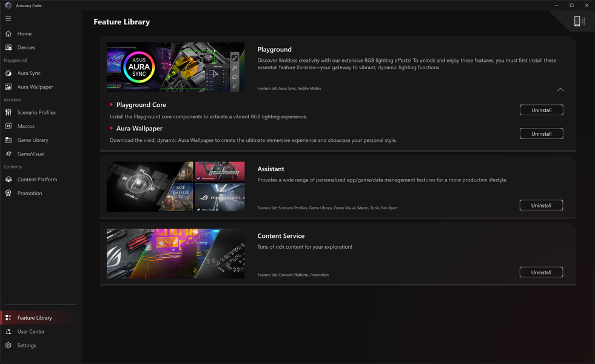595x364 pixels.
Task: Uninstall Content Service
Action: click(x=541, y=272)
